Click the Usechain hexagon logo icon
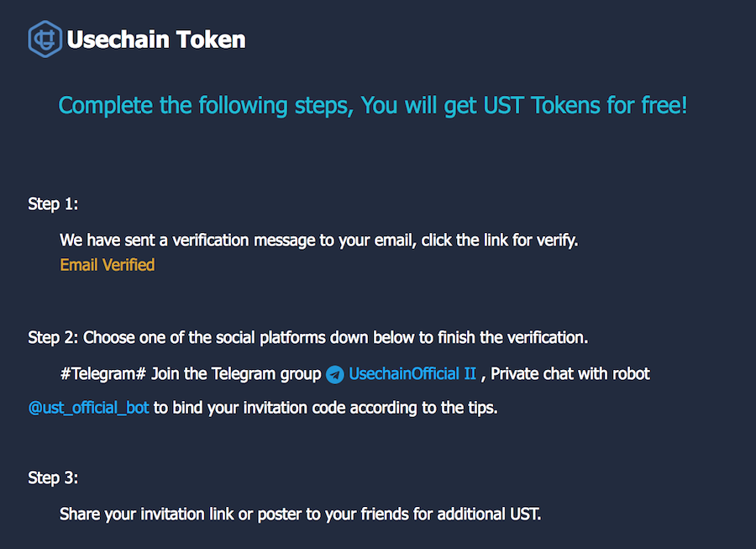 (45, 39)
